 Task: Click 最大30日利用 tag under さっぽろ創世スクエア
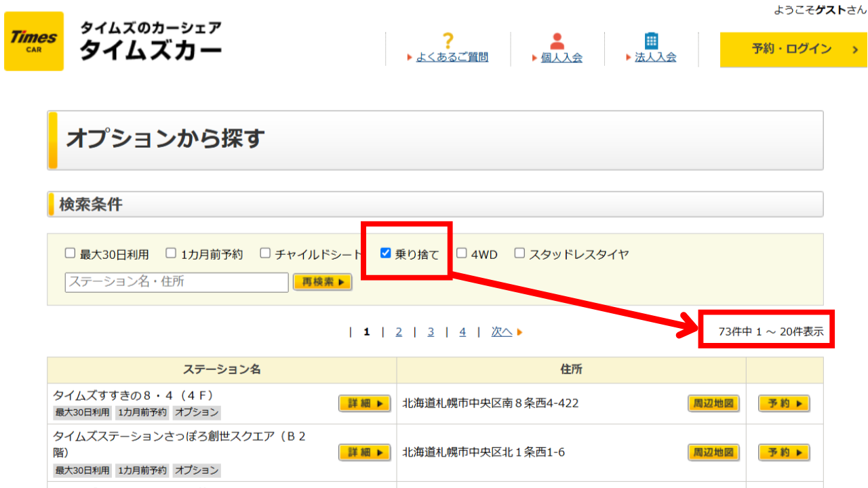pyautogui.click(x=83, y=470)
